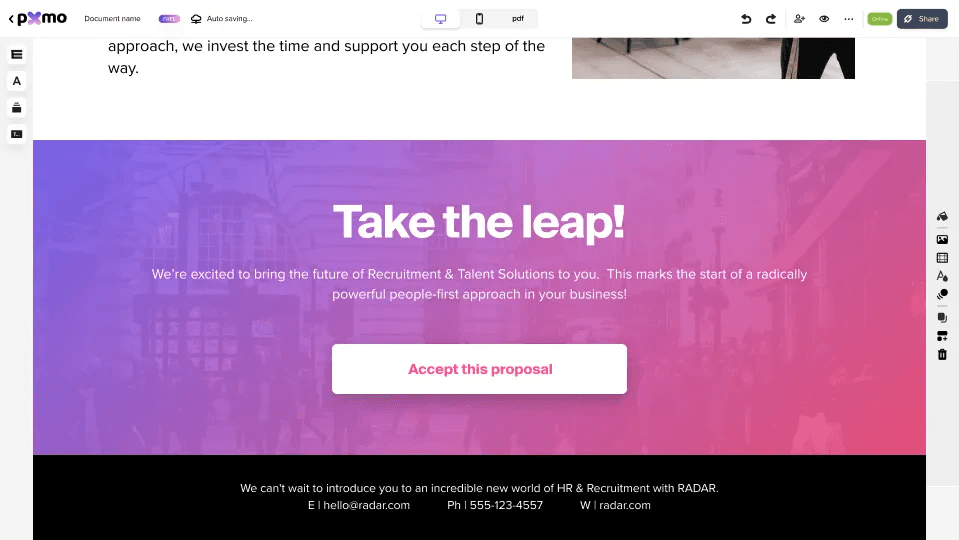Duplicate this block using the copy icon
Screen dimensions: 959x540
942,318
